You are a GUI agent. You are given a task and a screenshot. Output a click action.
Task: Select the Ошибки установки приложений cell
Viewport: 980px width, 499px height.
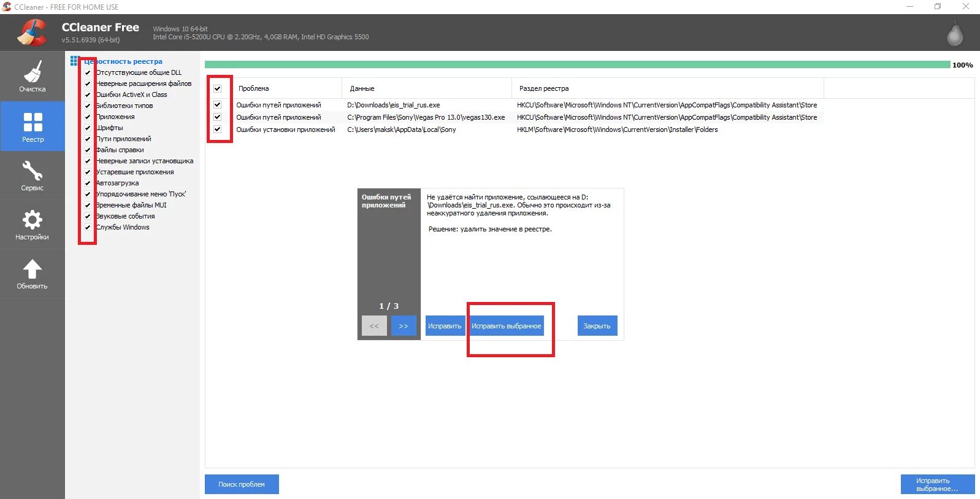click(286, 130)
